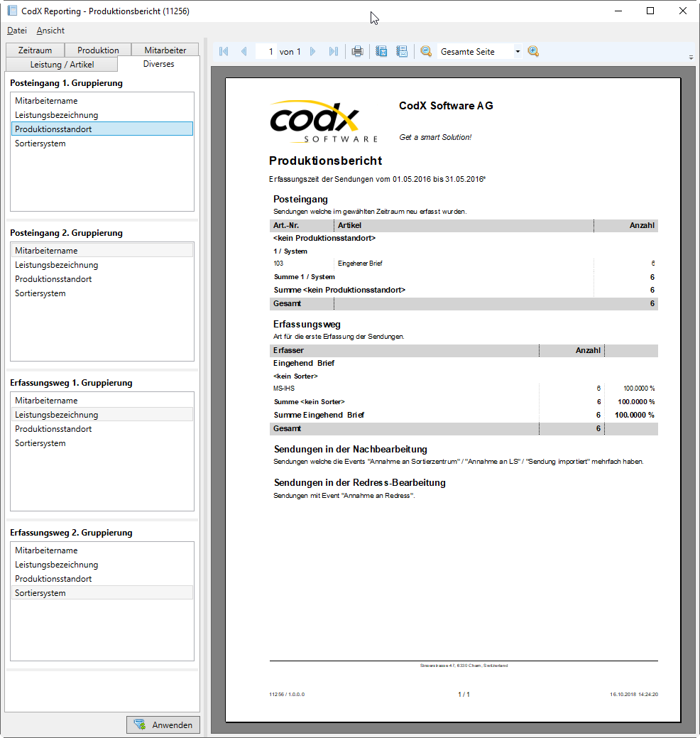Select Produktionsstandort in Erfassungsweg 1. Gruppierung

tap(102, 429)
